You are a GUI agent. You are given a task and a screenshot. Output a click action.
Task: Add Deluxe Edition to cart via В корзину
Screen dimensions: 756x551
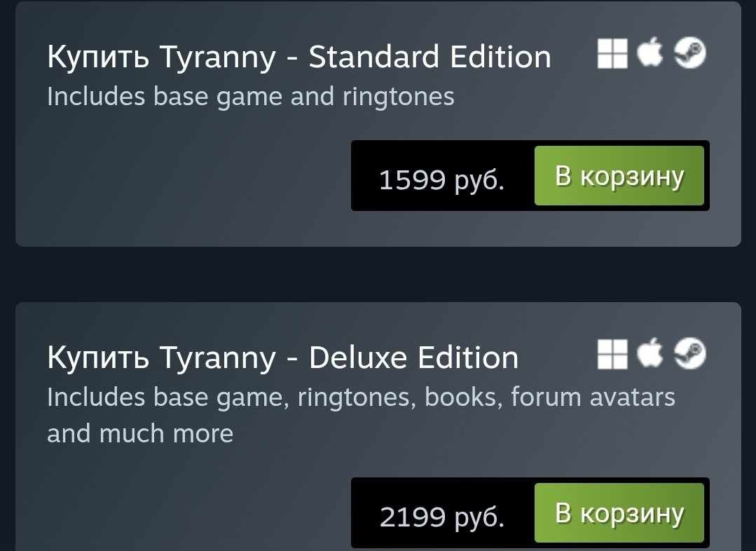point(619,512)
